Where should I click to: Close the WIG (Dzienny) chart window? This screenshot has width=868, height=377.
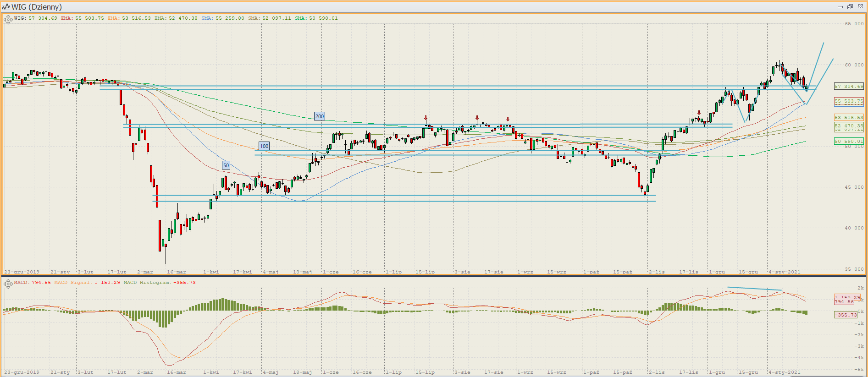860,7
